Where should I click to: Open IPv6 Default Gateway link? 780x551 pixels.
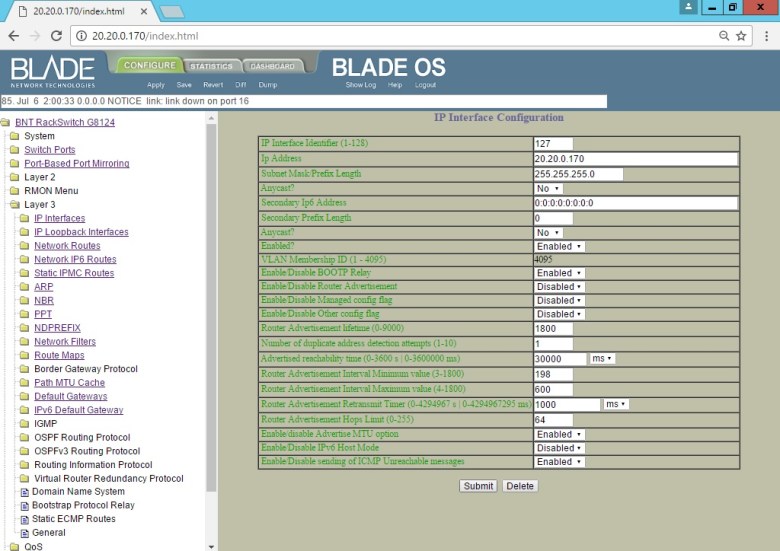(79, 410)
